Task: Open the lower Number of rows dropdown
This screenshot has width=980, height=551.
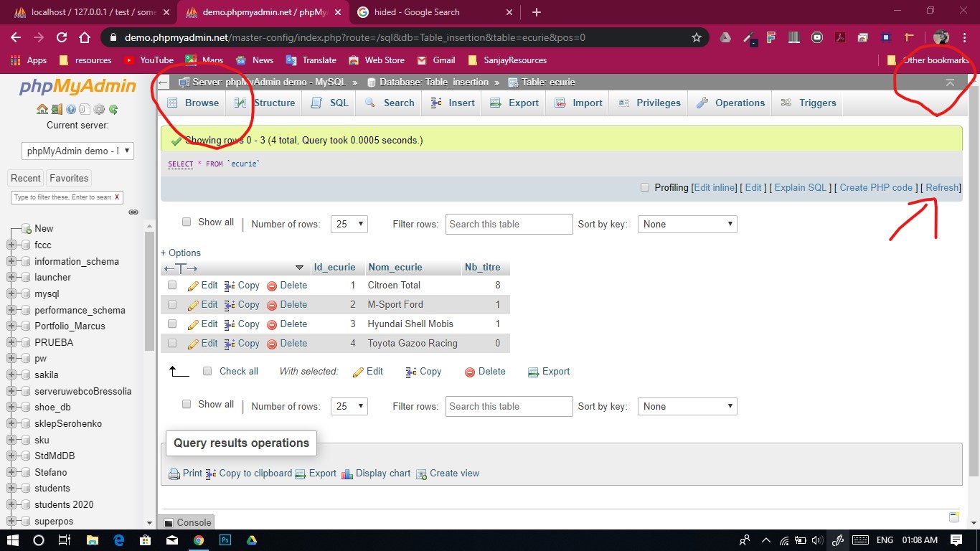Action: 349,406
